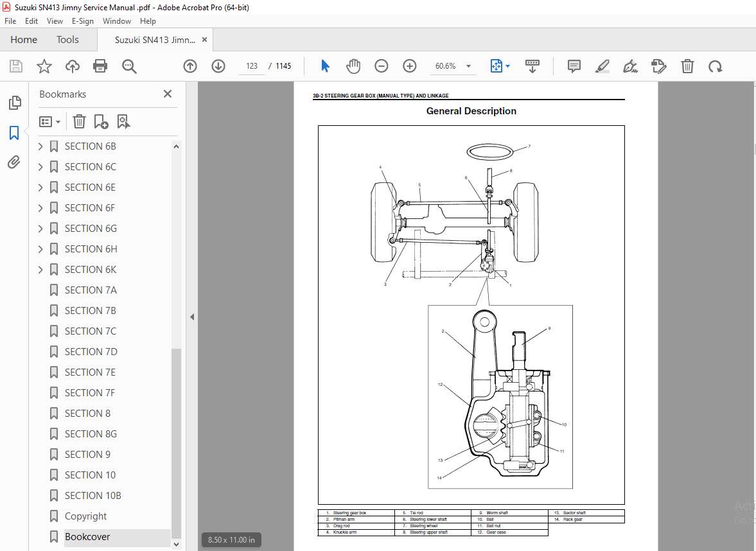The image size is (756, 551).
Task: Open the Window menu
Action: (x=117, y=21)
